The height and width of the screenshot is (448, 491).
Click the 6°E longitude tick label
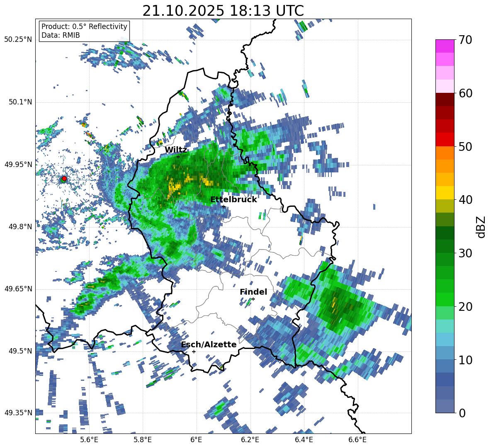click(196, 440)
